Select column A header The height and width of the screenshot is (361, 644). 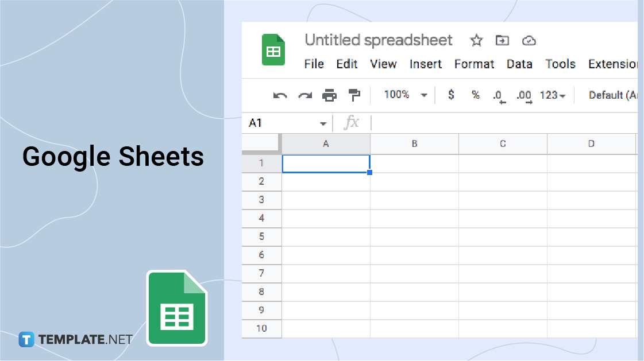[326, 143]
